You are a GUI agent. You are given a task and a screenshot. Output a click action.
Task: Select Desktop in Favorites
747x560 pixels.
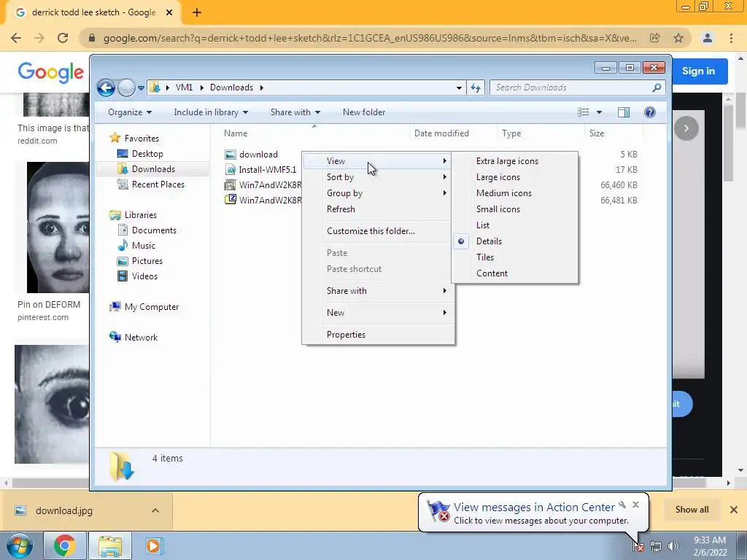tap(147, 154)
